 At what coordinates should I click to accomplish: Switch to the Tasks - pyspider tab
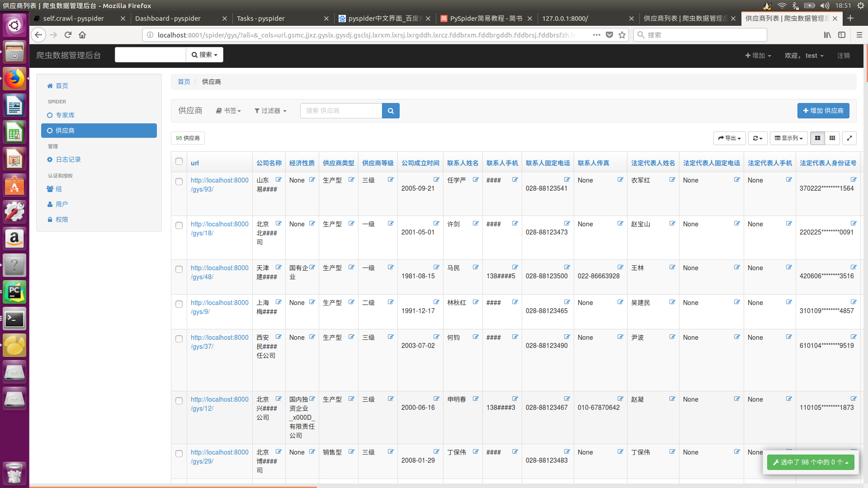tap(261, 19)
